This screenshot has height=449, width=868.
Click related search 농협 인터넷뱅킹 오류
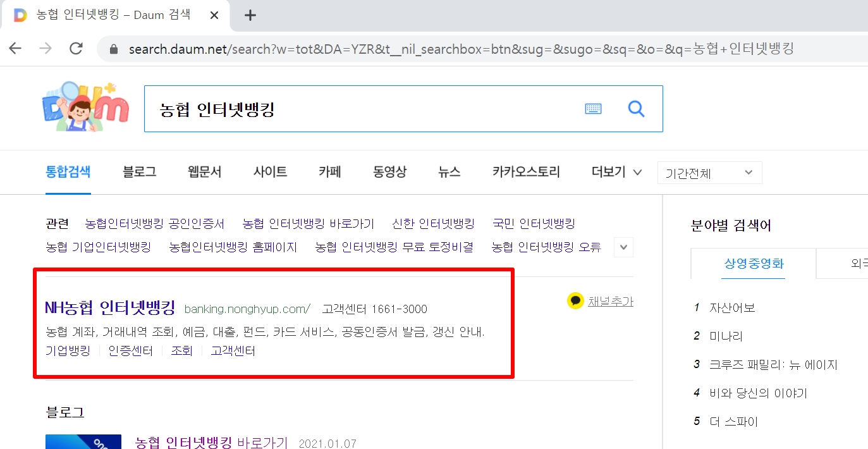pyautogui.click(x=546, y=247)
